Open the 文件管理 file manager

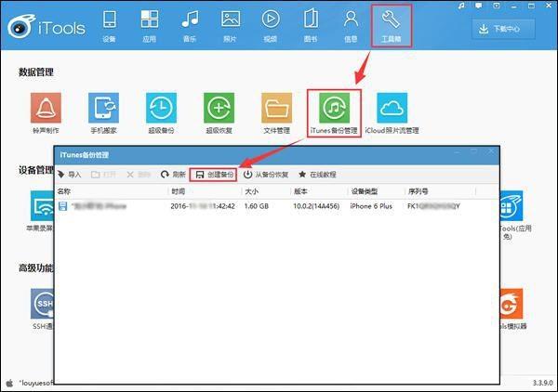276,113
